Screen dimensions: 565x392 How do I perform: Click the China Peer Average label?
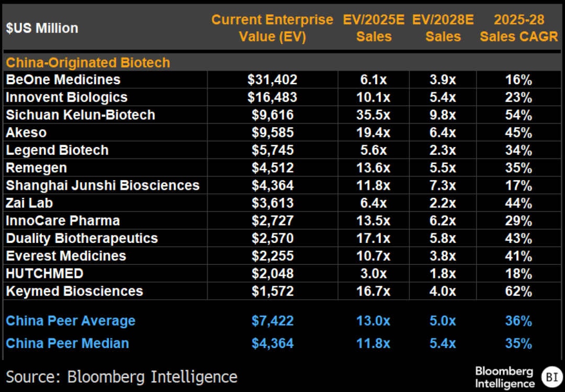(70, 321)
